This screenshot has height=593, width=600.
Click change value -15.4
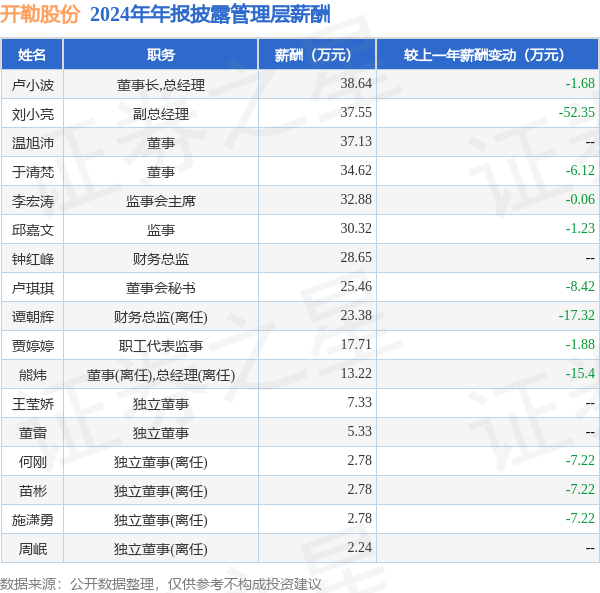tap(580, 373)
